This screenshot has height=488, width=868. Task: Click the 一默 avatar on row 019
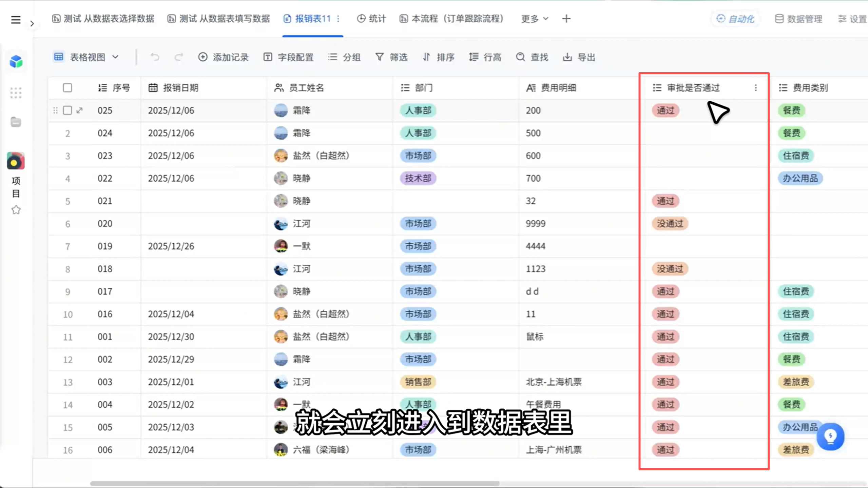point(281,246)
